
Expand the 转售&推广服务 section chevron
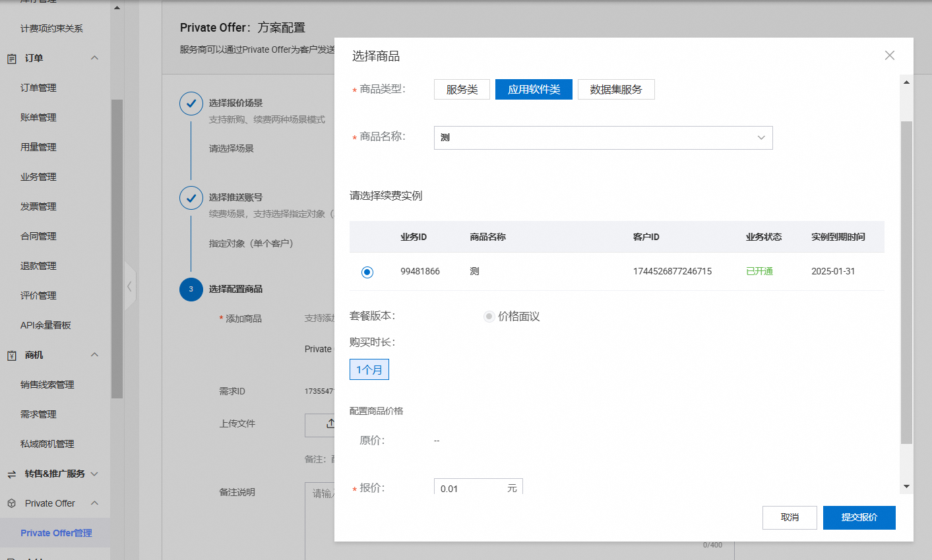tap(94, 474)
